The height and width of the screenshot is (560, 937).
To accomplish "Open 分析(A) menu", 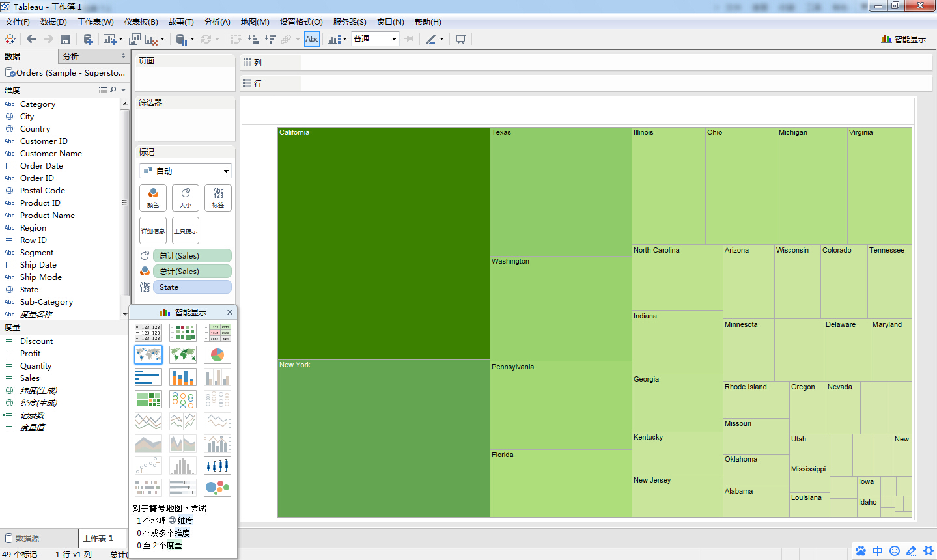I will click(x=217, y=22).
